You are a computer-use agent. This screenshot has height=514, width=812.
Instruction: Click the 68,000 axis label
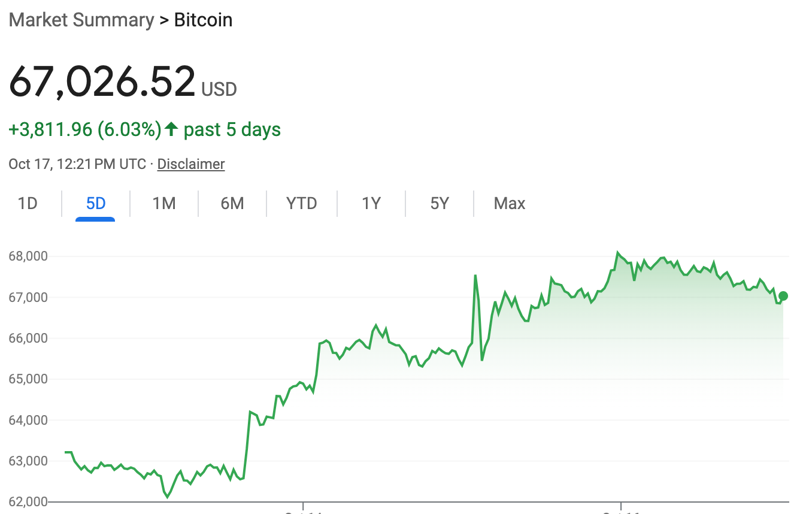point(29,255)
